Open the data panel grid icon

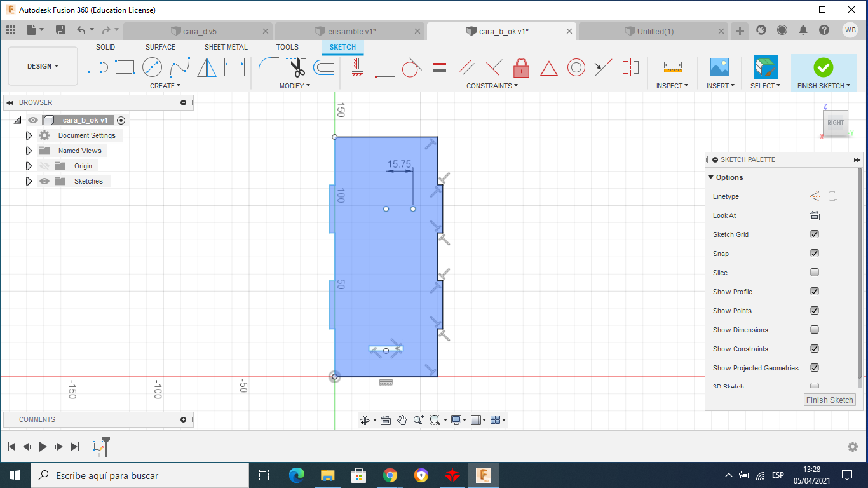[x=10, y=30]
